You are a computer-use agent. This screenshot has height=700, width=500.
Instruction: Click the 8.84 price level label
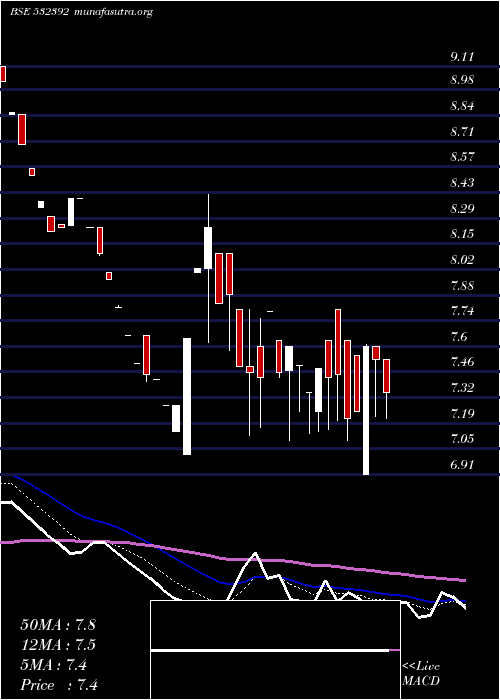462,106
